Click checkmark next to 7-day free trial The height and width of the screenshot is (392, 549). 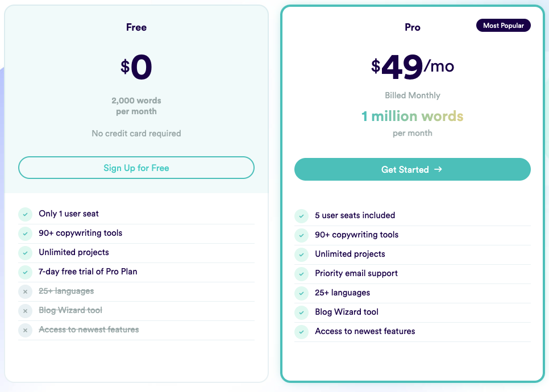pyautogui.click(x=25, y=272)
